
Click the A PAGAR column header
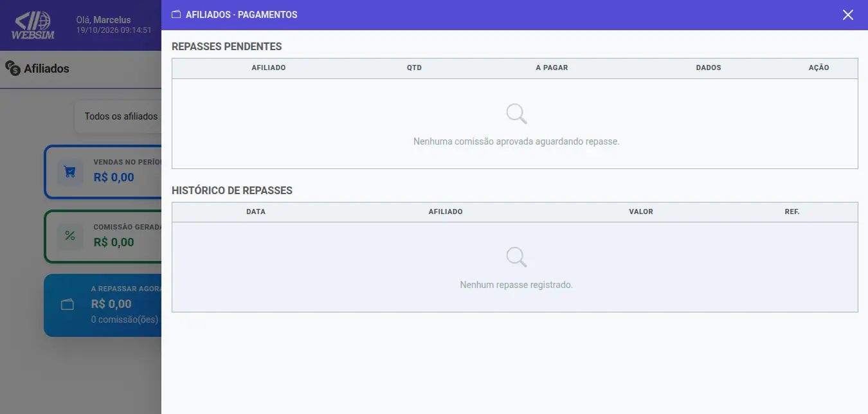coord(552,67)
